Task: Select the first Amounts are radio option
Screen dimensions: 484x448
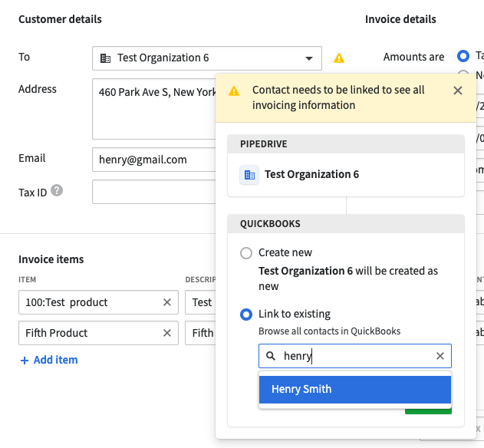Action: click(463, 56)
